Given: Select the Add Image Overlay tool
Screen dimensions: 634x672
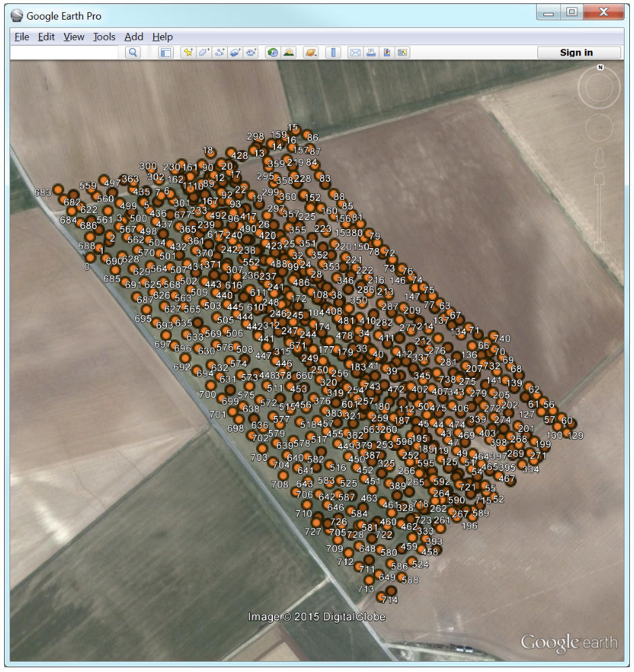Looking at the screenshot, I should click(x=235, y=53).
